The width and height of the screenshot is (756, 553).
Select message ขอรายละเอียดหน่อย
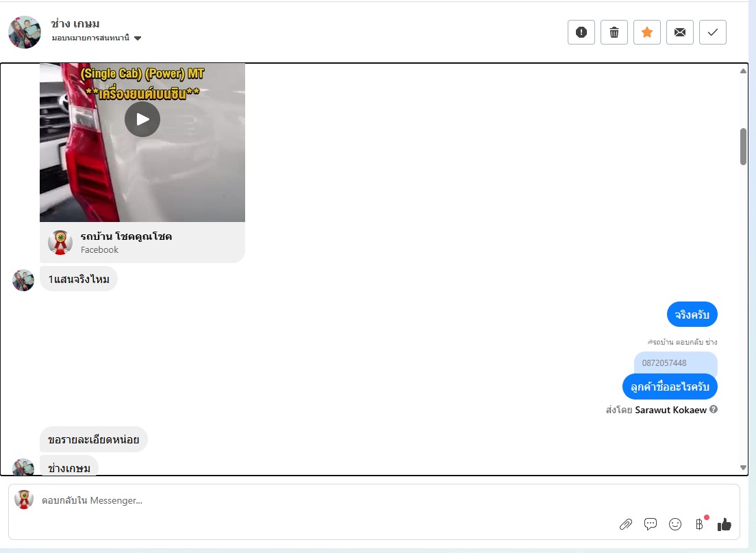[x=94, y=439]
